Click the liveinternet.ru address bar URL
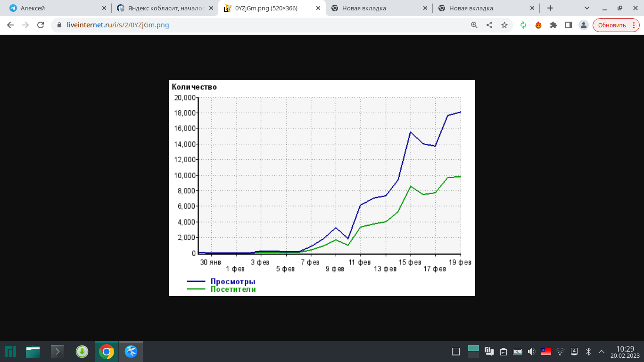The image size is (644, 362). click(x=118, y=25)
